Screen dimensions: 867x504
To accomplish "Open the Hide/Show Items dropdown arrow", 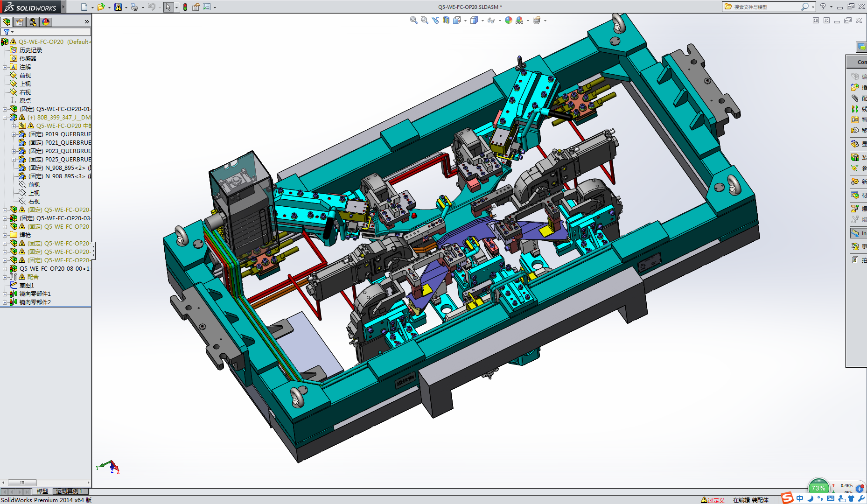I will point(500,21).
